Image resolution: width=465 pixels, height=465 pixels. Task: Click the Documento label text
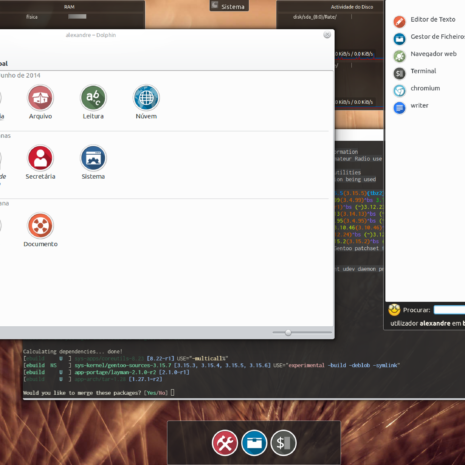tap(40, 244)
